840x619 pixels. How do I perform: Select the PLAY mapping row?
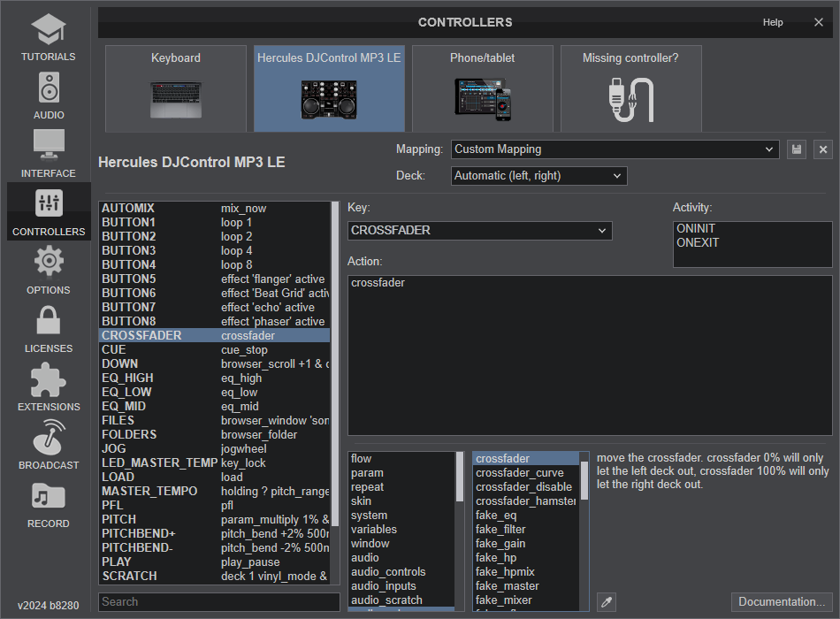(215, 562)
